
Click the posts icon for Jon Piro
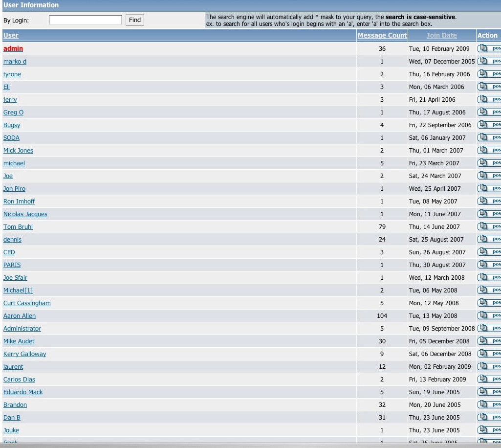click(x=489, y=188)
